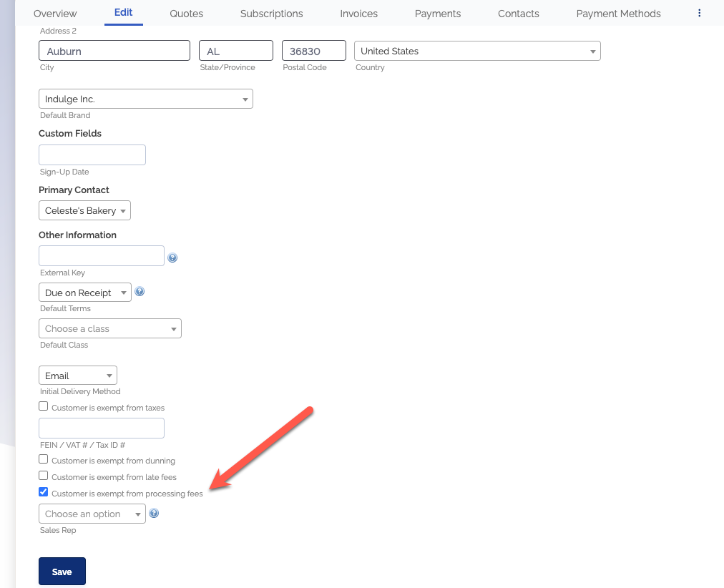Open Initial Delivery Method Email dropdown
The height and width of the screenshot is (588, 724).
(x=77, y=376)
